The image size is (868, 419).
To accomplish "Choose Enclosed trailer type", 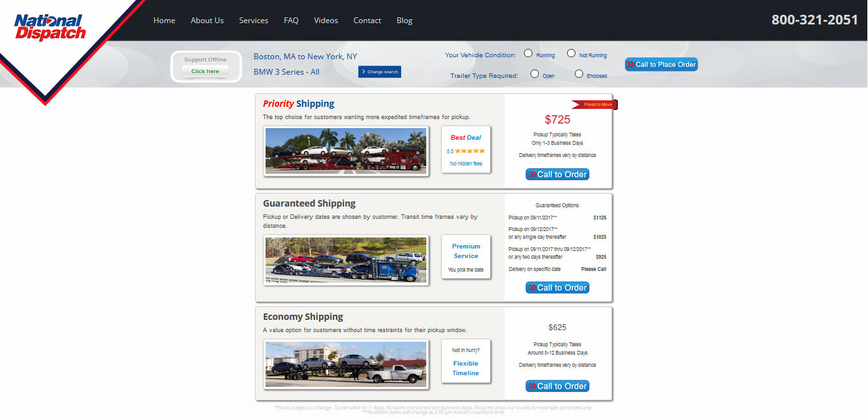I will point(579,74).
